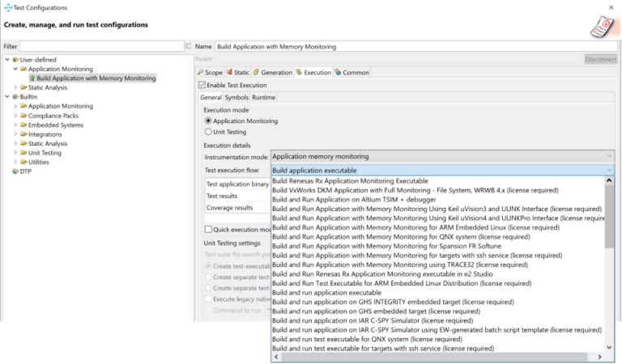Select Application Monitoring execution mode

click(208, 121)
